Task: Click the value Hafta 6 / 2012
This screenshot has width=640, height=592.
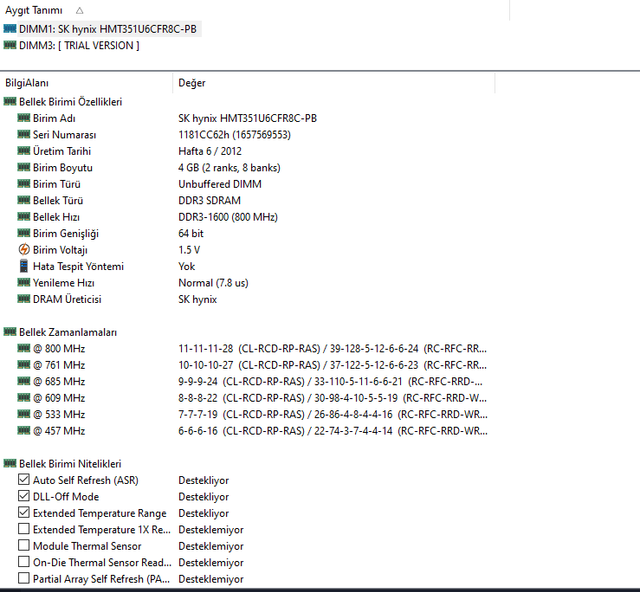Action: click(210, 151)
